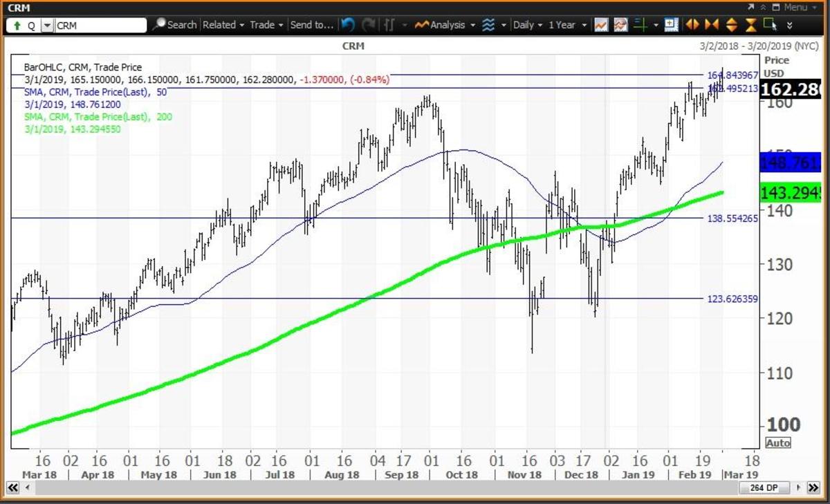Expand the chart type dropdown arrow

(x=403, y=25)
